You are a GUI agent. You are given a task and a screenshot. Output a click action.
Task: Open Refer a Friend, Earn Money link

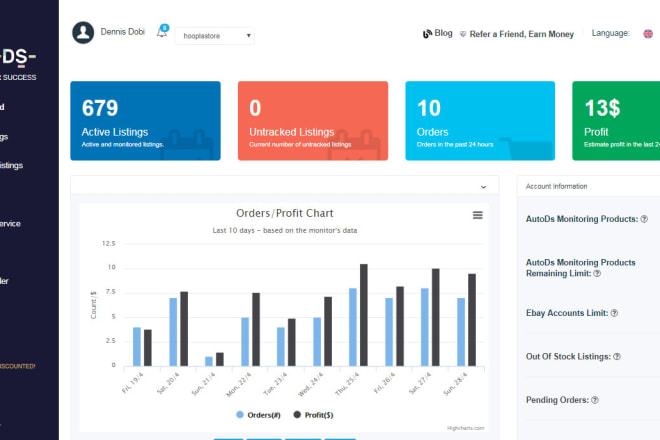(x=522, y=34)
